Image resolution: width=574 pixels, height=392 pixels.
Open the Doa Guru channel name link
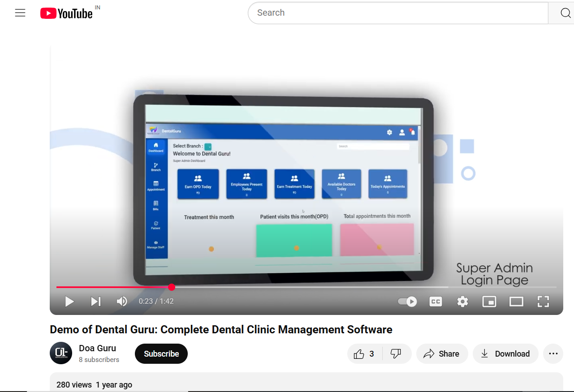[97, 348]
